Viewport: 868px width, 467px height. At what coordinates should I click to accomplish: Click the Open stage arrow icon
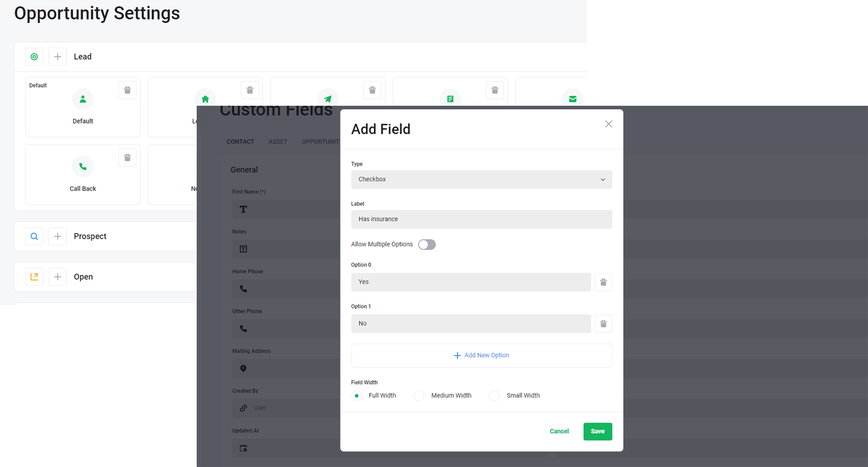point(34,277)
